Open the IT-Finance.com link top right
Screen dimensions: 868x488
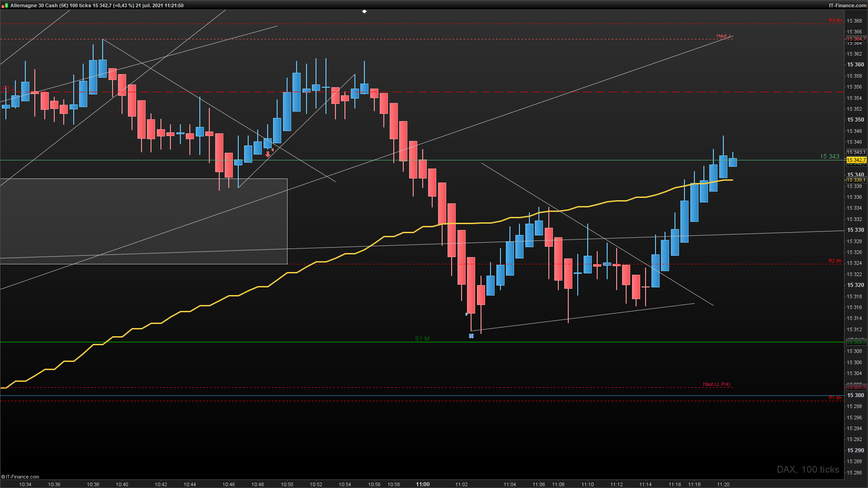847,5
